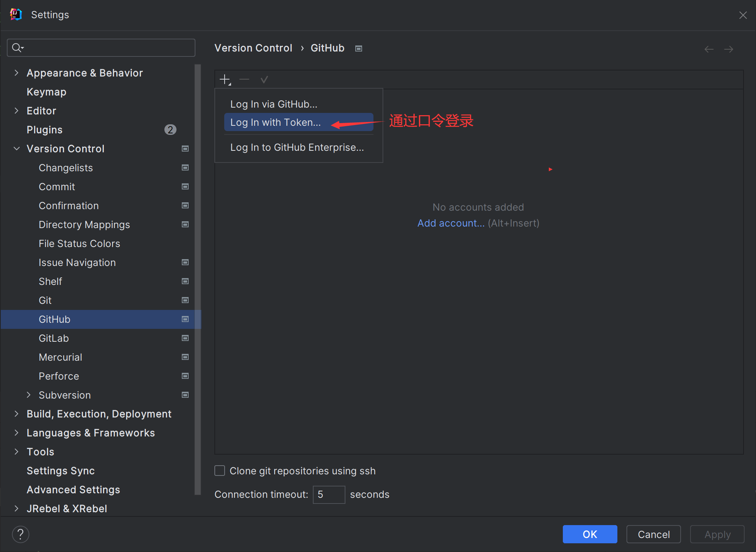This screenshot has width=756, height=552.
Task: Click the project icon on Perforce row
Action: pos(185,376)
